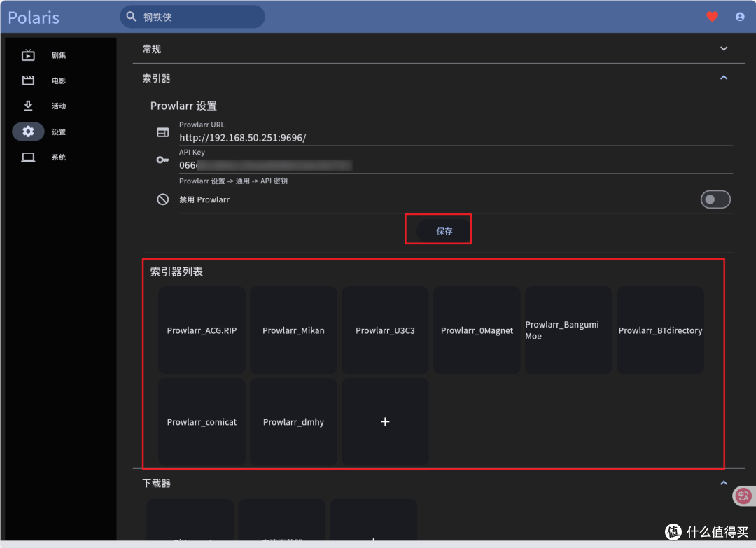
Task: Expand the 常规 section chevron
Action: coord(724,49)
